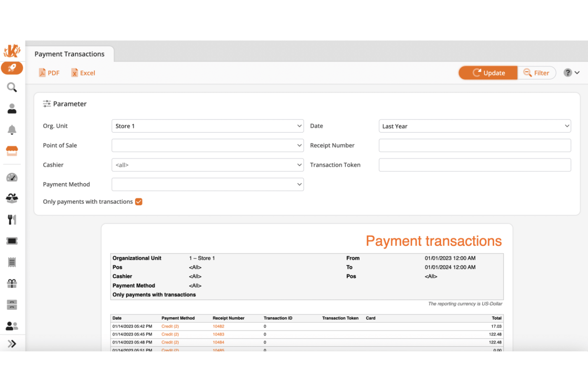The image size is (588, 392).
Task: Click date 01/14/2023 05:45 PM cell
Action: click(x=132, y=334)
